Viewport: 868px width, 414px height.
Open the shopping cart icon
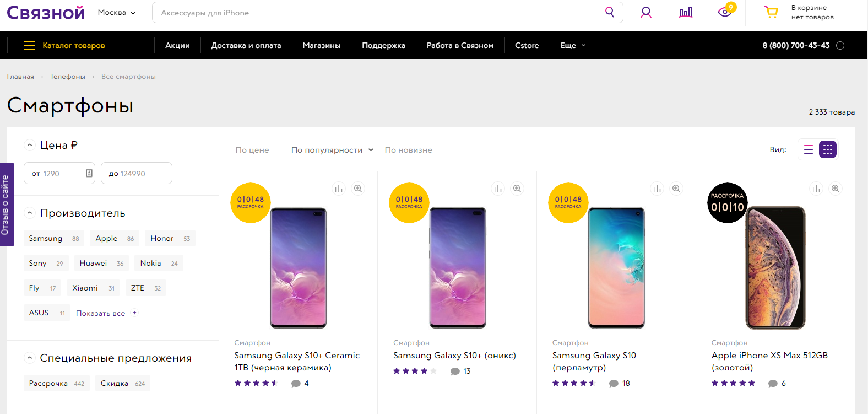click(771, 12)
